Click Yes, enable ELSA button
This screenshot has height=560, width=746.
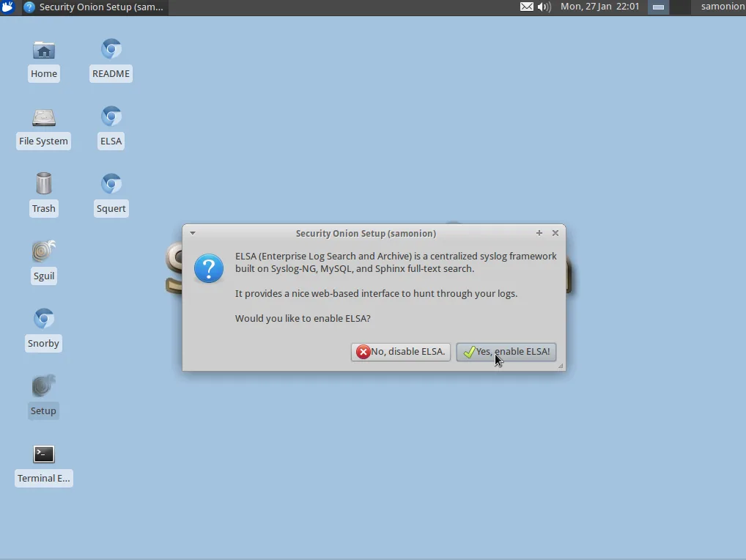coord(506,352)
